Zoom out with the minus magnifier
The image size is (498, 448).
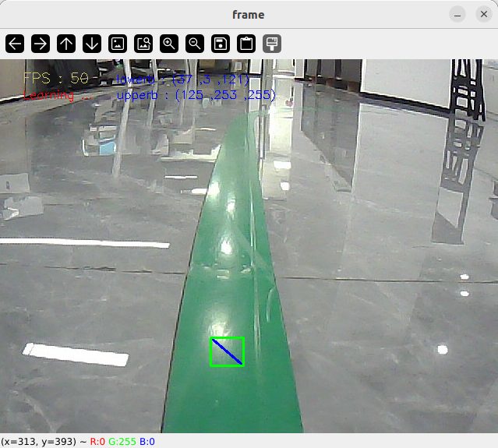[x=195, y=44]
